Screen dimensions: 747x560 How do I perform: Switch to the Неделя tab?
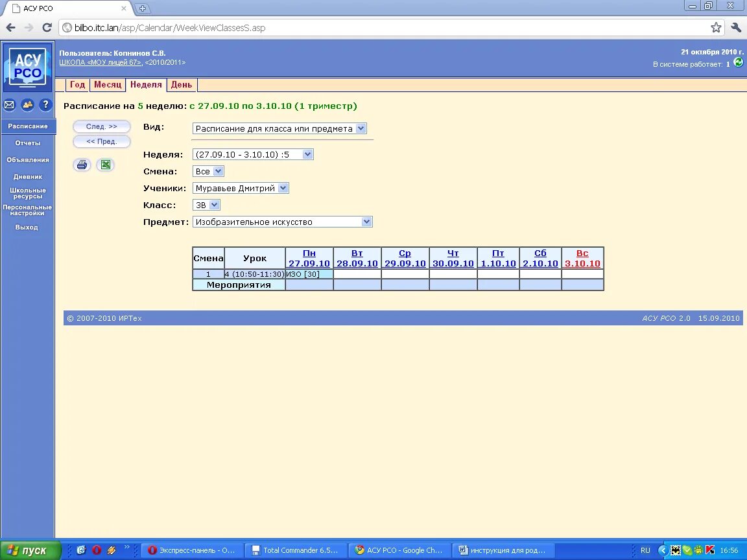146,85
